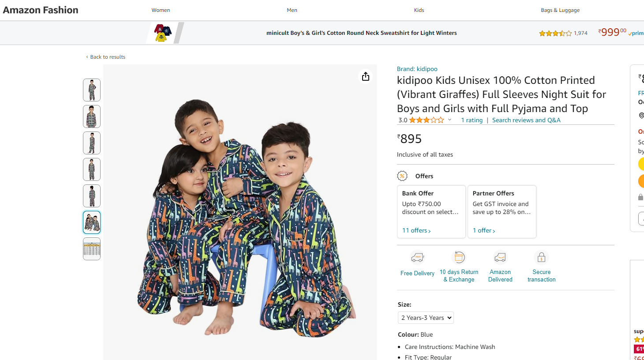This screenshot has height=360, width=644.
Task: Open the Brand: kidipoo link
Action: point(417,69)
